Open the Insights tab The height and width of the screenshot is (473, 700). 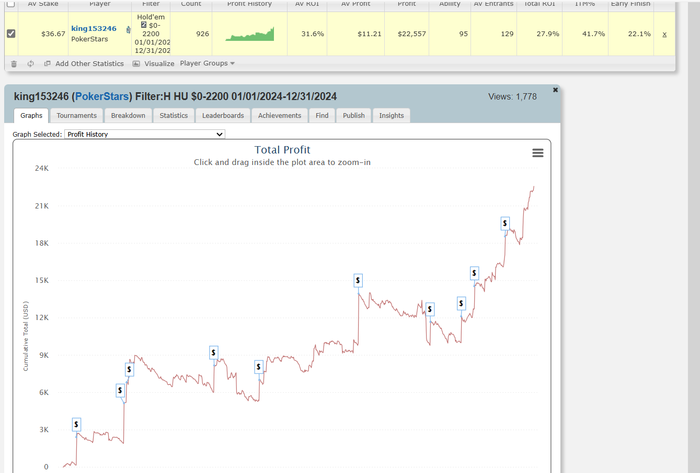point(392,115)
